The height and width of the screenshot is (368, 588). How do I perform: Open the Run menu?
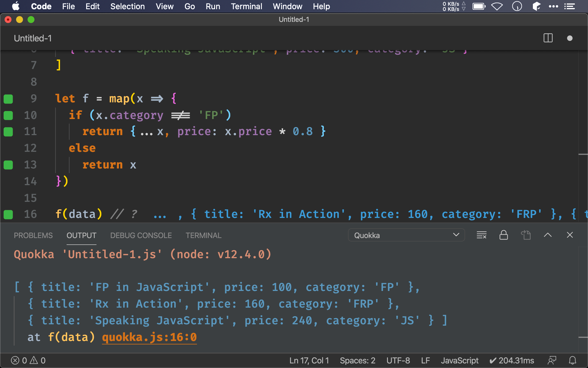click(x=213, y=6)
